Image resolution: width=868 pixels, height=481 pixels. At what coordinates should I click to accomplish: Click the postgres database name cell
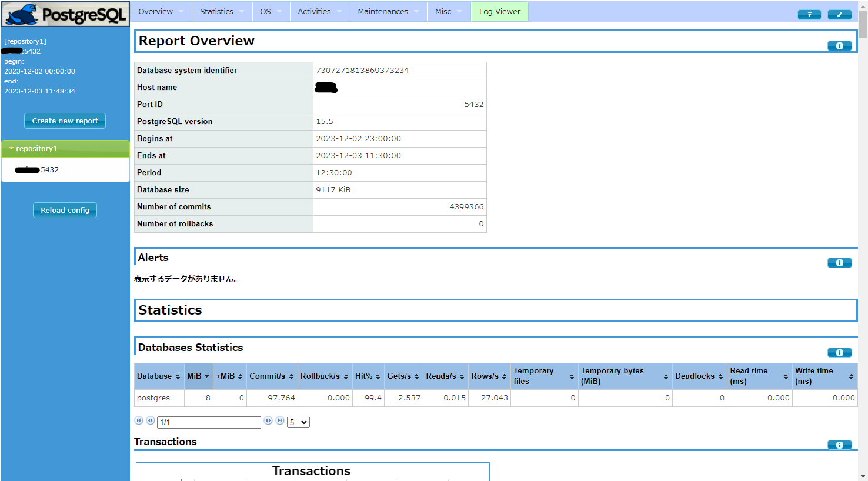coord(159,398)
